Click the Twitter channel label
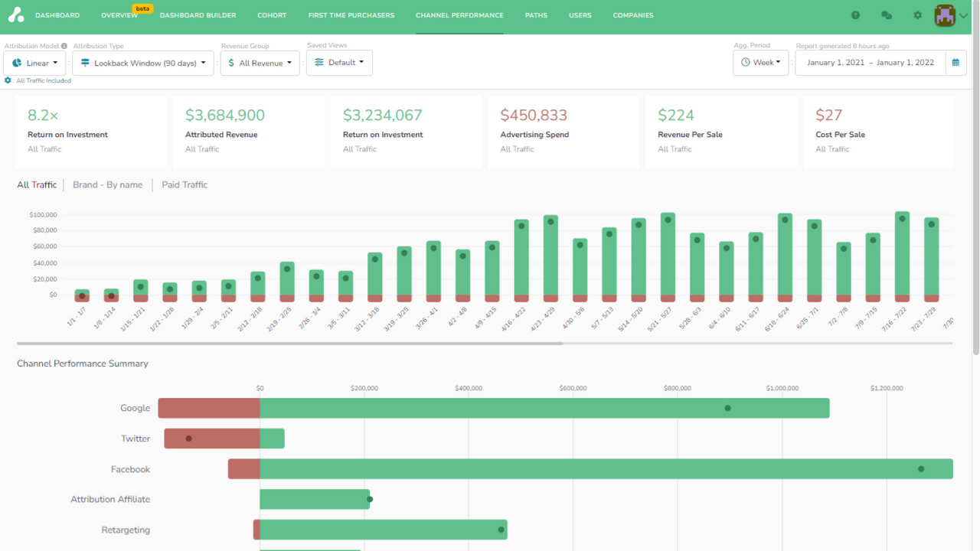Viewport: 980px width, 551px height. point(136,439)
